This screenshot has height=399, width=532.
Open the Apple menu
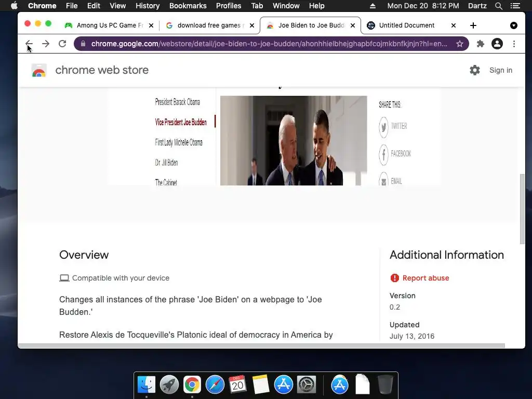(x=14, y=6)
